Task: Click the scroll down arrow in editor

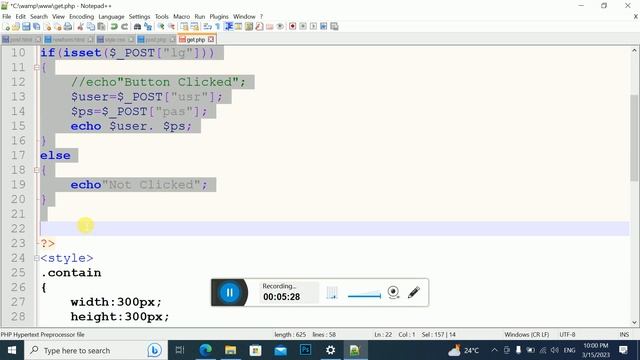Action: [x=634, y=322]
